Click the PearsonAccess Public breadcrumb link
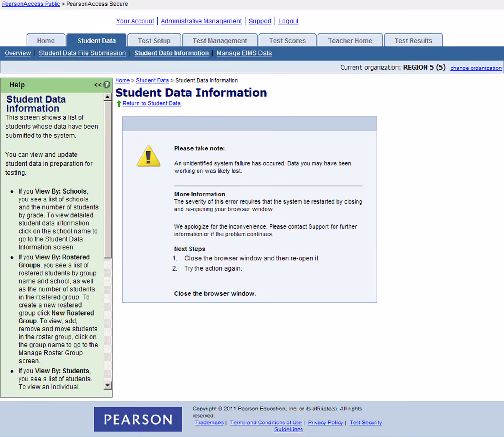 31,4
